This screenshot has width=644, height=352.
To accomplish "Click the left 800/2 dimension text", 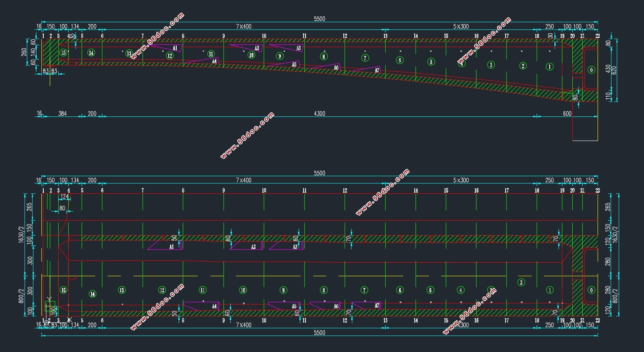I will click(21, 296).
